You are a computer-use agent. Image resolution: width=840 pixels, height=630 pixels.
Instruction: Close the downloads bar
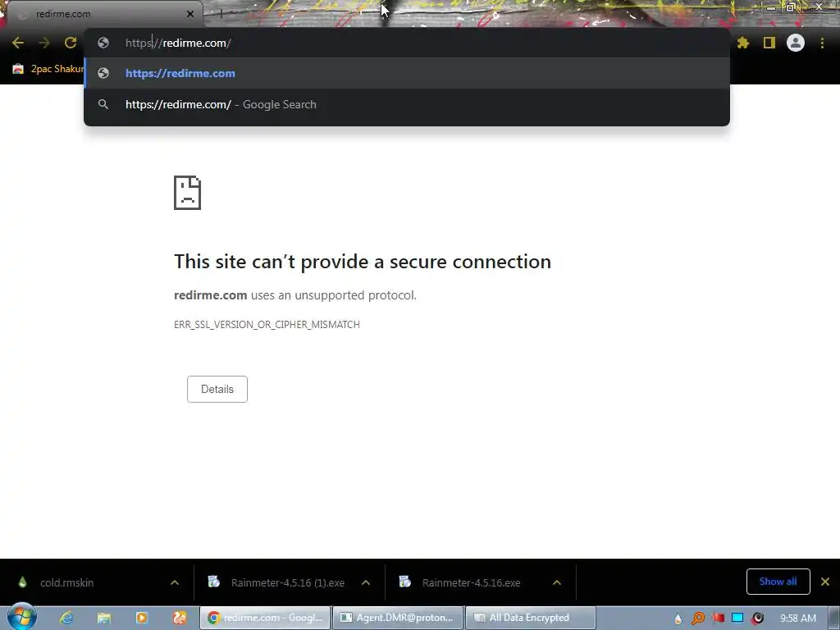pos(825,582)
